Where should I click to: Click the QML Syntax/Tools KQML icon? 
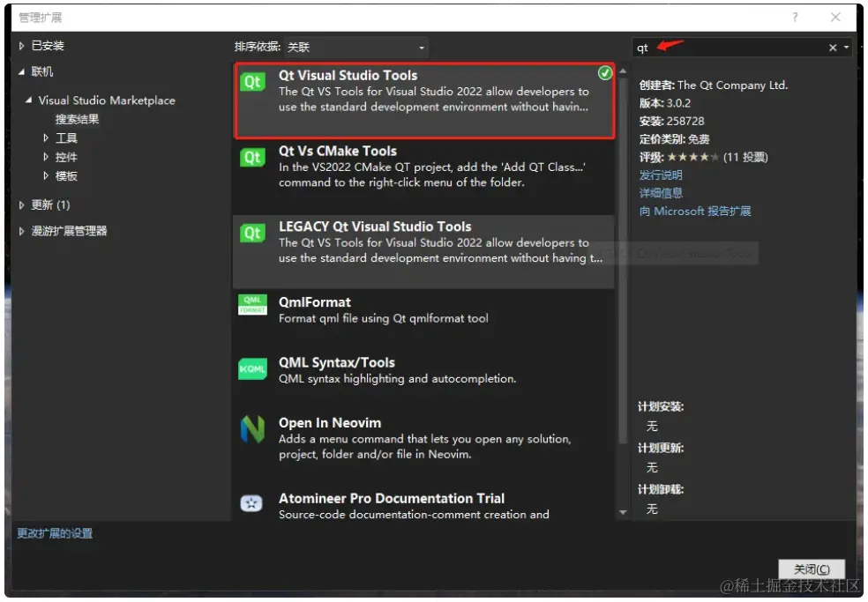[x=252, y=369]
